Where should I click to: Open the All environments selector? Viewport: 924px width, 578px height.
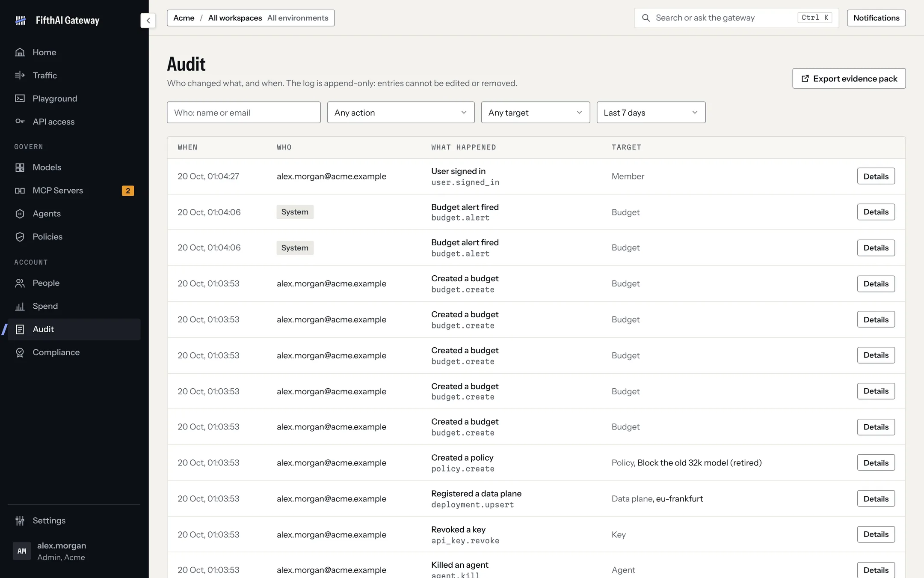tap(298, 18)
